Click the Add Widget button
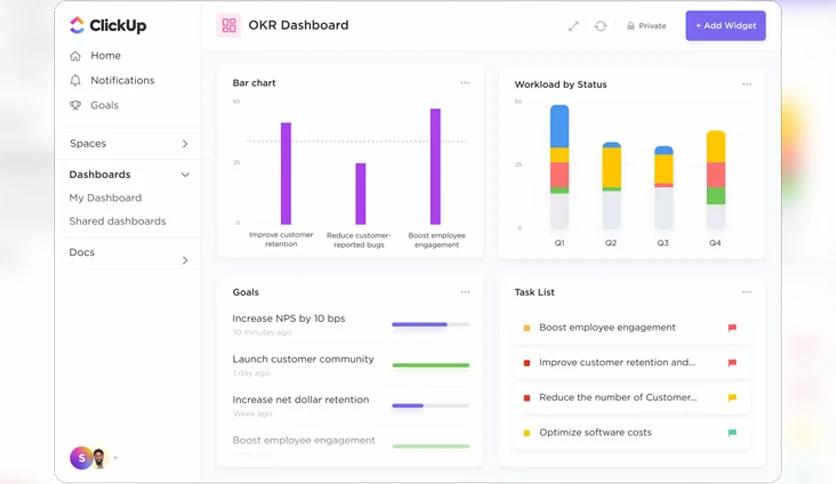The width and height of the screenshot is (836, 484). click(726, 26)
